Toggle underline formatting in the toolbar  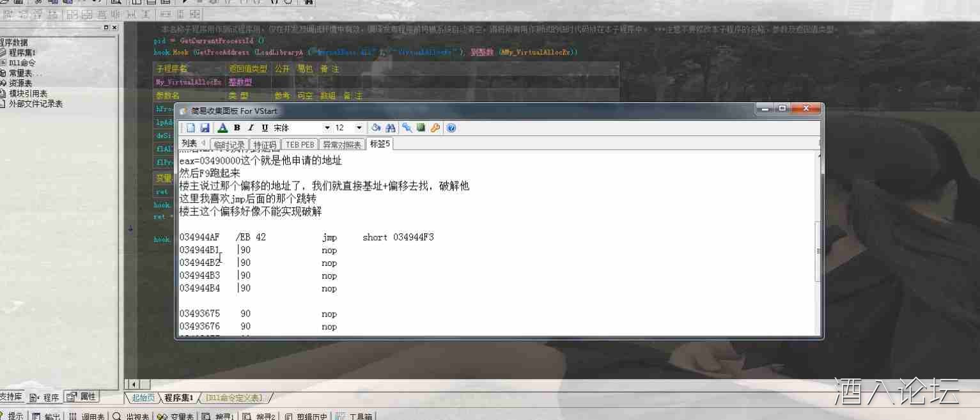[x=263, y=128]
